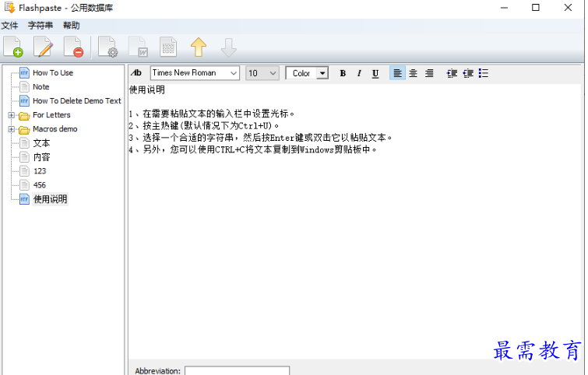This screenshot has height=375, width=588.
Task: Select the Macros demo folder
Action: click(x=55, y=129)
